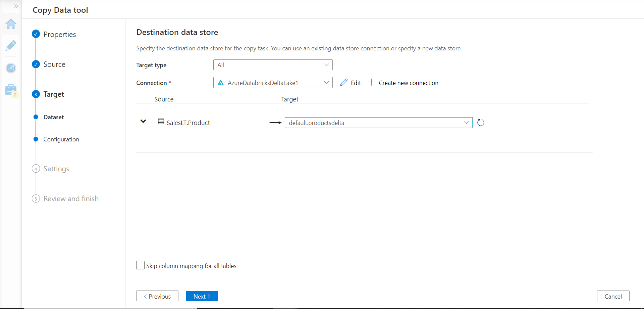This screenshot has width=644, height=309.
Task: Open the Monitor gauge icon
Action: tap(11, 68)
